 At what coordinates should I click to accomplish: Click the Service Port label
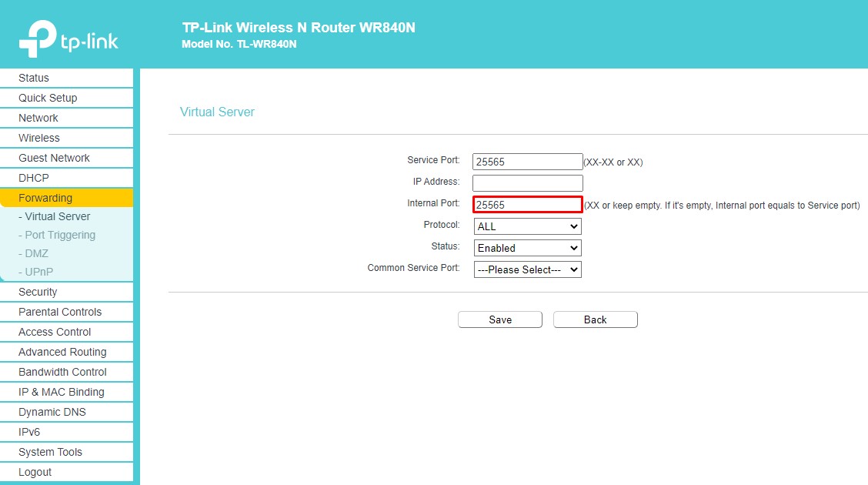point(433,160)
